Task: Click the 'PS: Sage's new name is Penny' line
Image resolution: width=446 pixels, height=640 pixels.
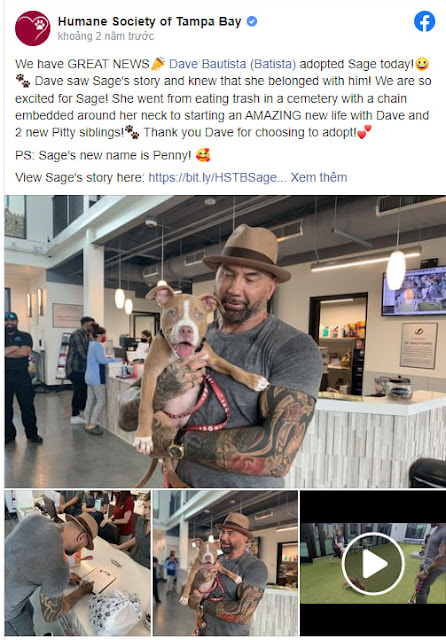Action: point(113,155)
